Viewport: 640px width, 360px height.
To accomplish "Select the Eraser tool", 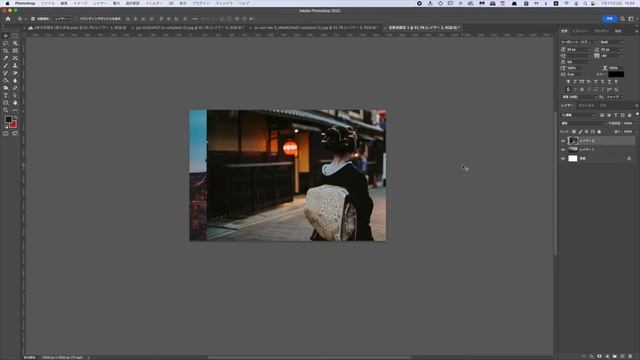I will pos(15,73).
